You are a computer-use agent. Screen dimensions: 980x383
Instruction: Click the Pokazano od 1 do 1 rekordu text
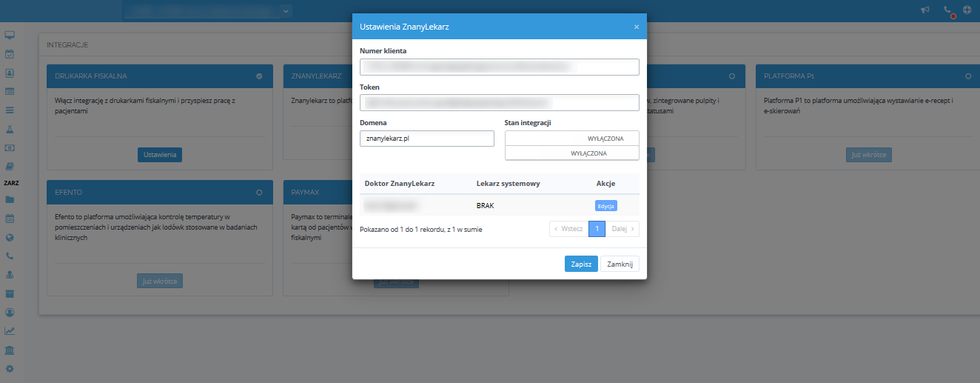pyautogui.click(x=421, y=230)
